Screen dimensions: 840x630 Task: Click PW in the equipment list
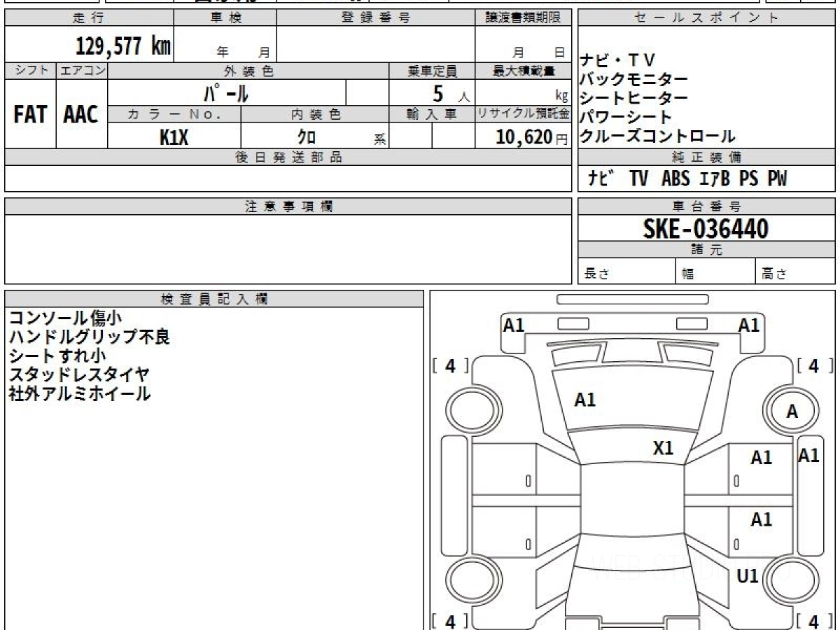coord(777,179)
